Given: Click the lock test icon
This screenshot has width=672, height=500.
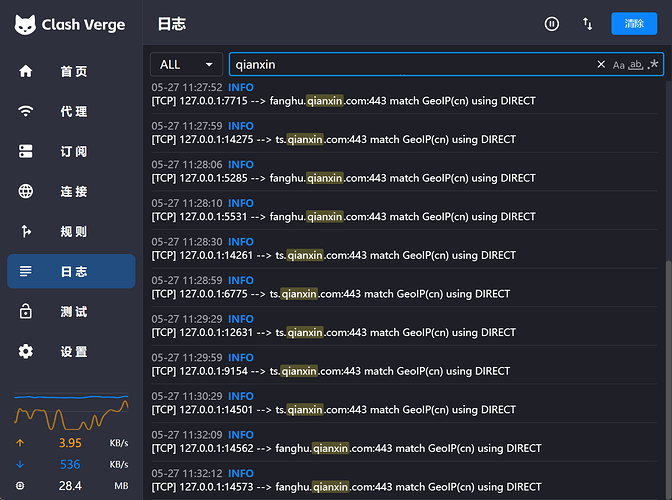Looking at the screenshot, I should (26, 311).
